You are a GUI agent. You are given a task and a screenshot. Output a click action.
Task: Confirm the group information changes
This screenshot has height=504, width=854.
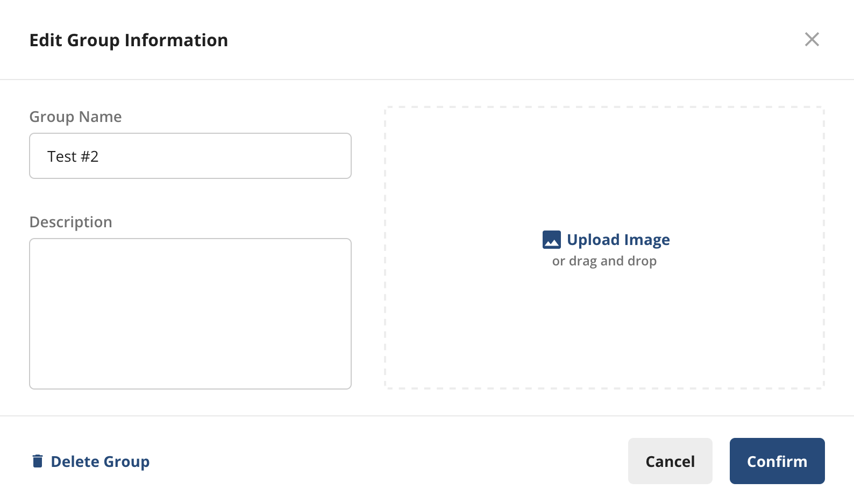click(x=777, y=461)
